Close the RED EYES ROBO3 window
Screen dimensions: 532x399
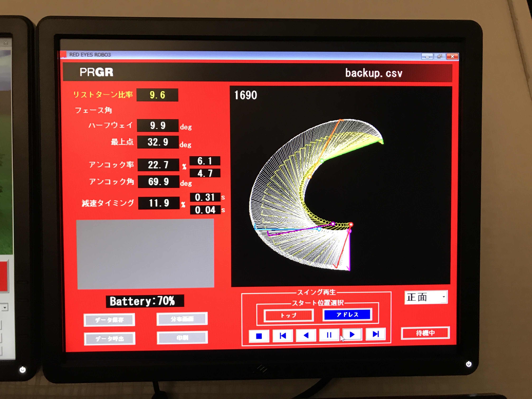(x=452, y=56)
